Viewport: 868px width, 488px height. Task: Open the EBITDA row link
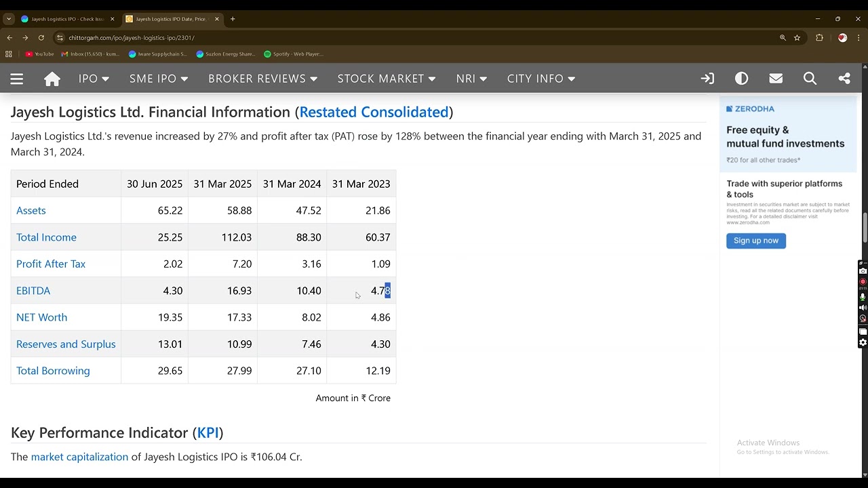tap(33, 291)
